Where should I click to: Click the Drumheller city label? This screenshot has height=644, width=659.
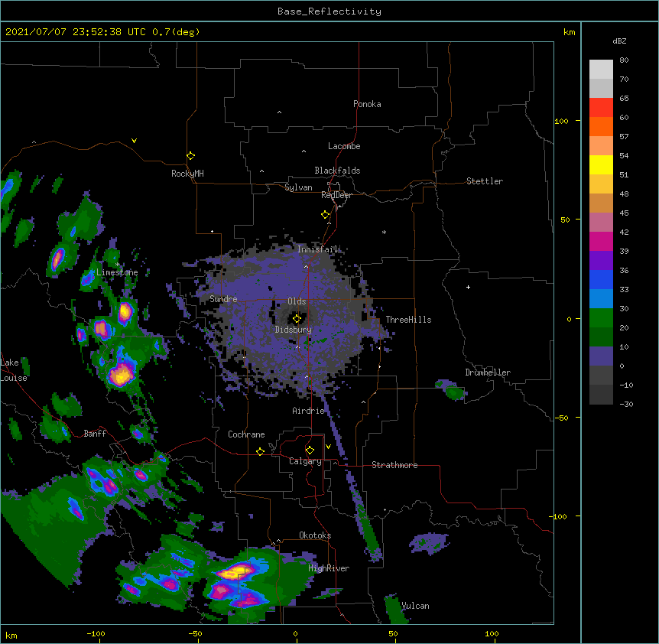point(488,372)
